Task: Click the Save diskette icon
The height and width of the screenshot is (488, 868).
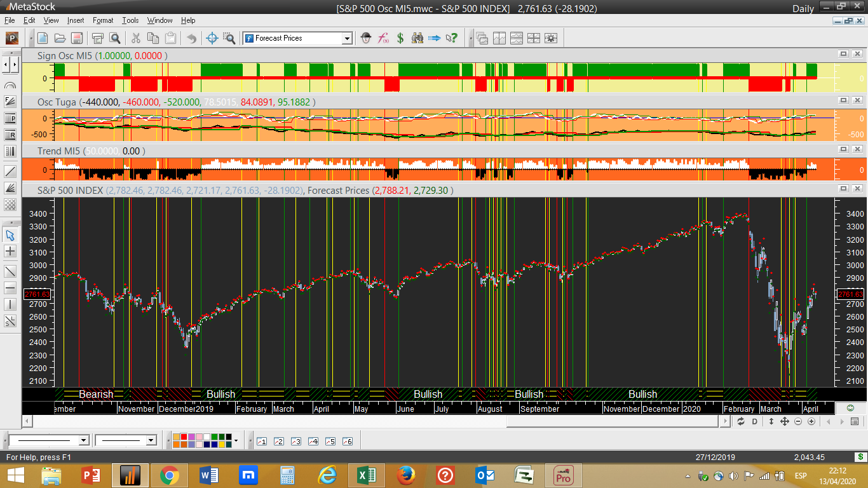Action: click(76, 38)
